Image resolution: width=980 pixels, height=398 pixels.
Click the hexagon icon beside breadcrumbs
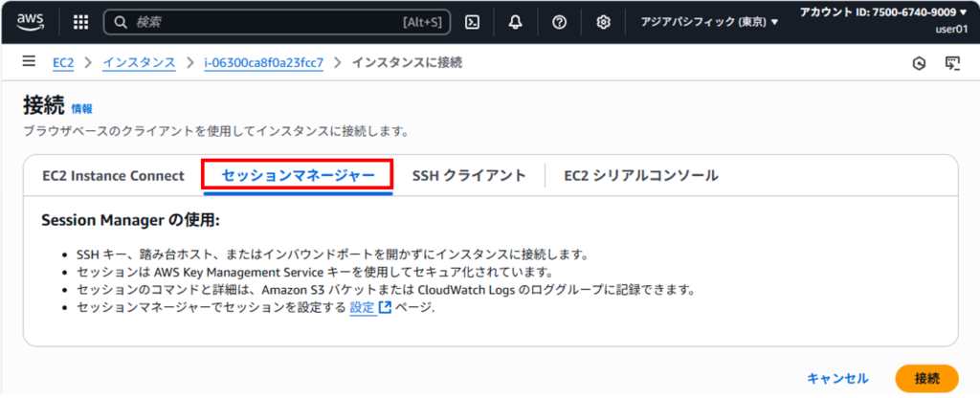pos(919,63)
